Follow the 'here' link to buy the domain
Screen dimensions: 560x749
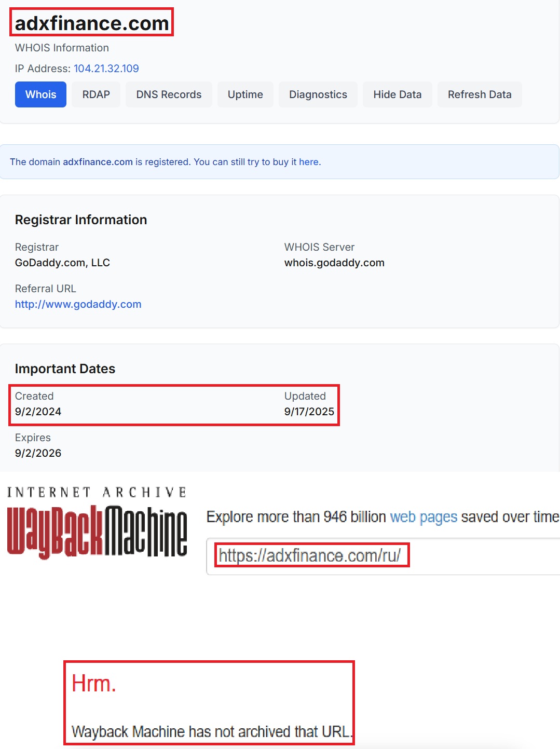point(308,162)
